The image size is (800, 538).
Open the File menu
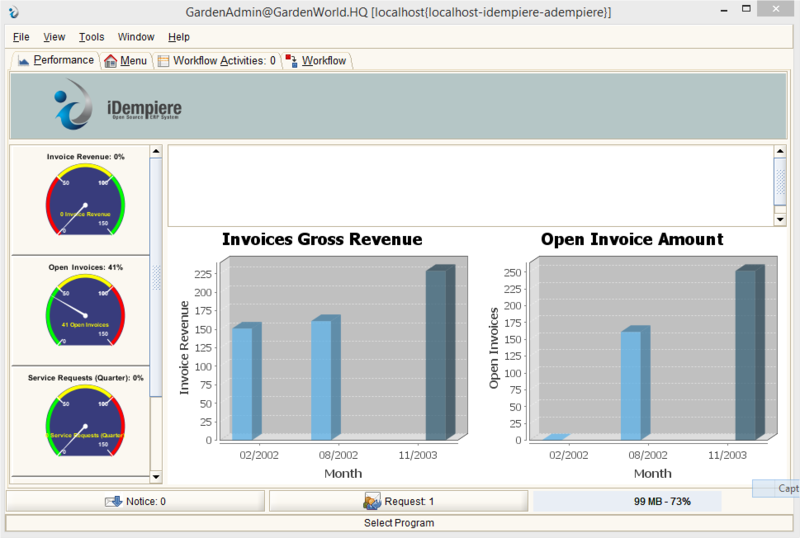point(21,37)
